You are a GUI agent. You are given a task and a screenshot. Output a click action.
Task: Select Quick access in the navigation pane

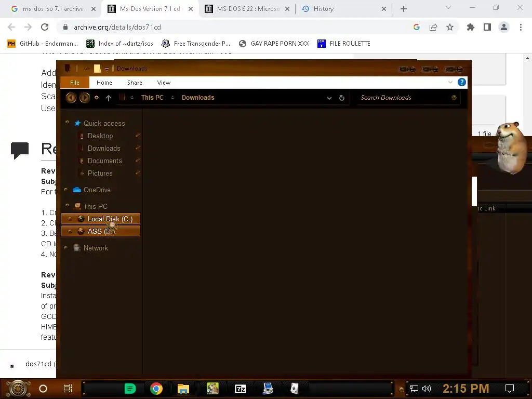(104, 124)
